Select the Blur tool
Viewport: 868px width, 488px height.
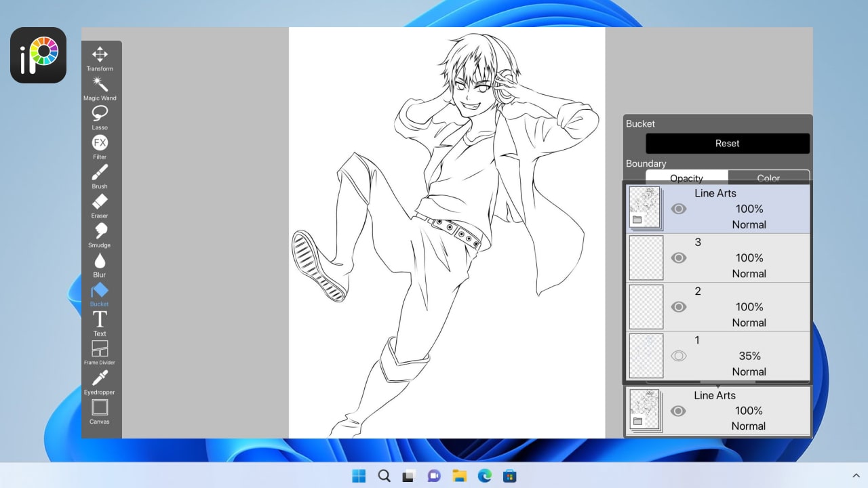pos(100,265)
